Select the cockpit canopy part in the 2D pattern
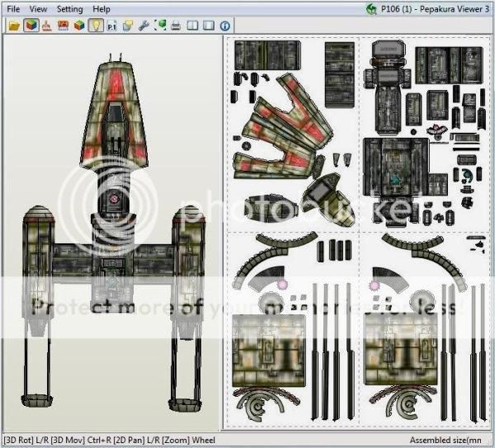This screenshot has width=495, height=448. click(x=328, y=198)
